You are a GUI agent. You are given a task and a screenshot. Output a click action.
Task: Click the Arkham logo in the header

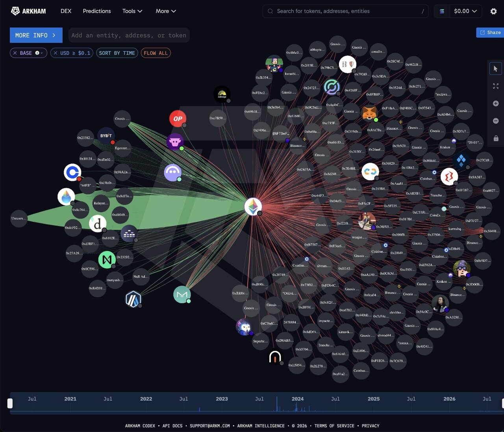tap(28, 11)
